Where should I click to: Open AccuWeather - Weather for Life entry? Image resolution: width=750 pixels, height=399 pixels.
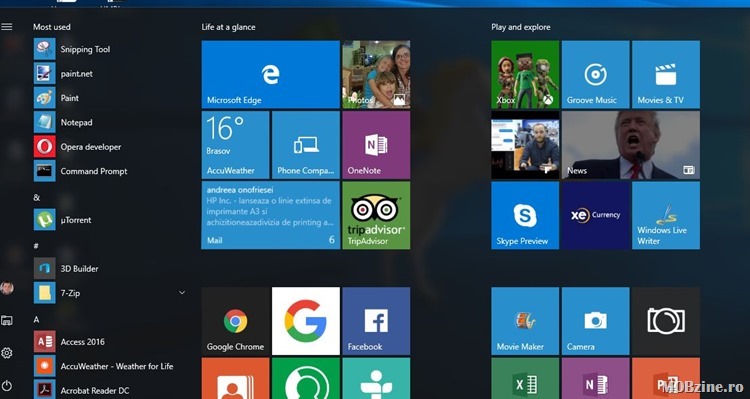110,366
